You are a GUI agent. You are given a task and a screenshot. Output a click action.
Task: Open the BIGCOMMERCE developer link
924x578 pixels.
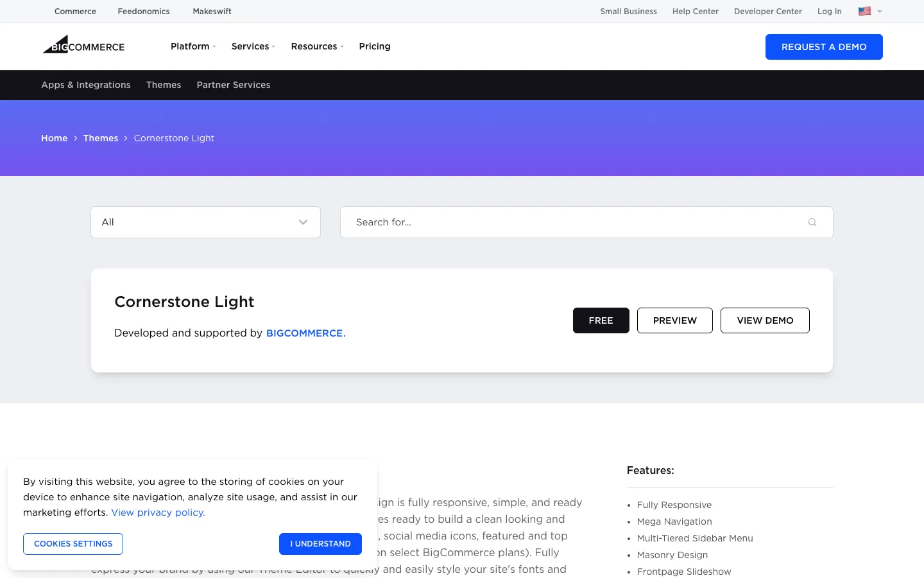click(304, 333)
